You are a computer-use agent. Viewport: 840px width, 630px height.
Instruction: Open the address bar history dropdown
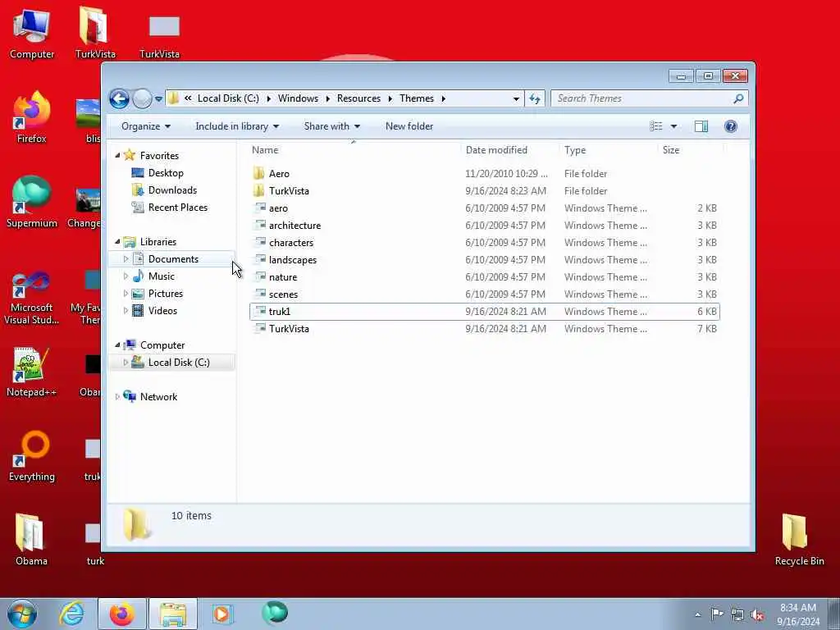[516, 98]
